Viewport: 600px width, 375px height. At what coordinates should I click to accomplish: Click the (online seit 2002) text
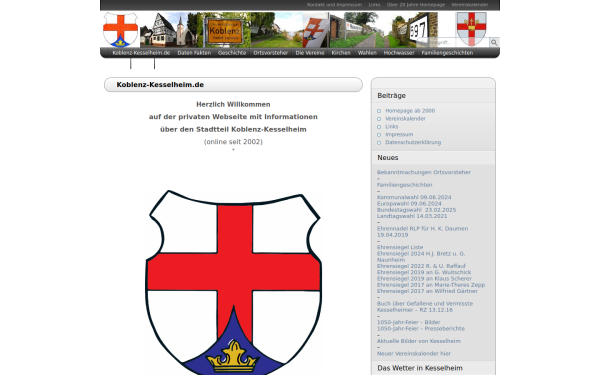tap(233, 142)
